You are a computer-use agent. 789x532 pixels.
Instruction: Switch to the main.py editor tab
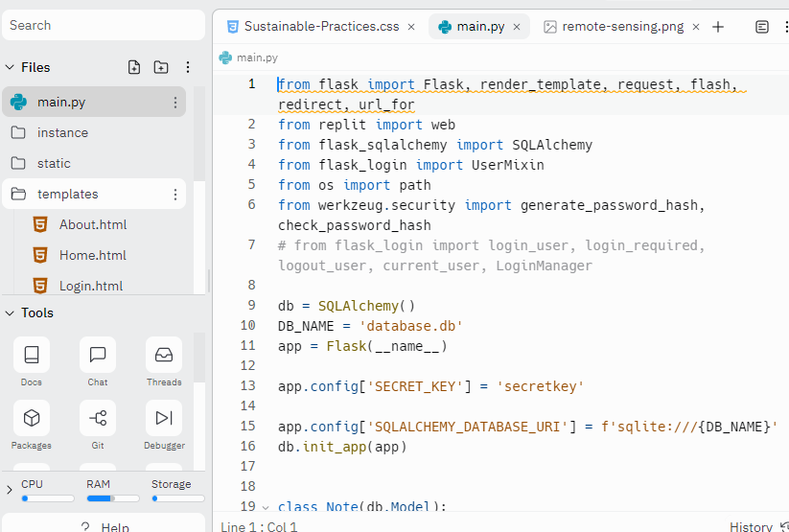point(478,27)
